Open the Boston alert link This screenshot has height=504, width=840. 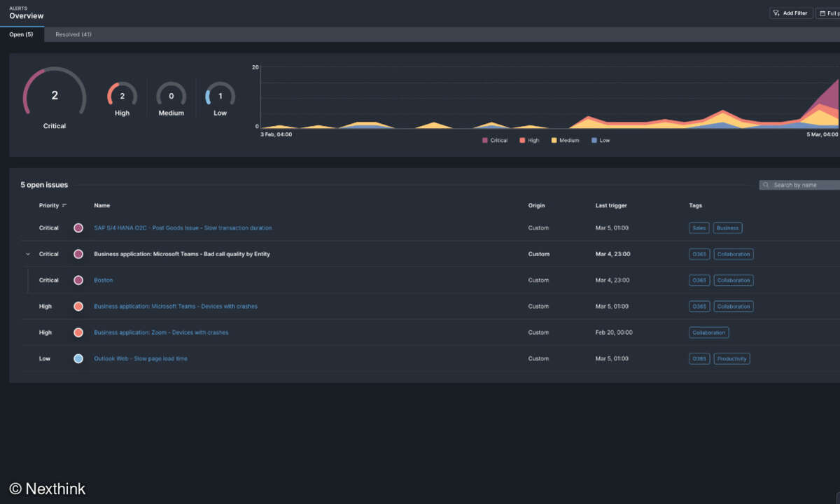(104, 280)
